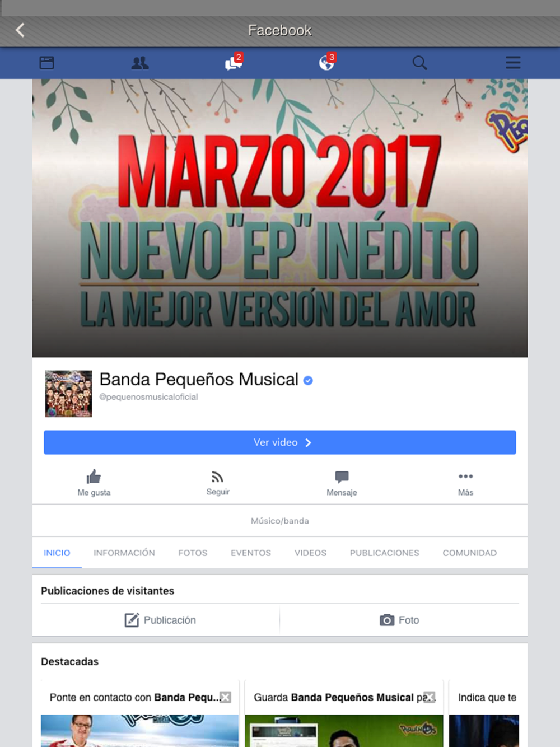Open the News Feed icon
Viewport: 560px width, 747px height.
coord(47,63)
